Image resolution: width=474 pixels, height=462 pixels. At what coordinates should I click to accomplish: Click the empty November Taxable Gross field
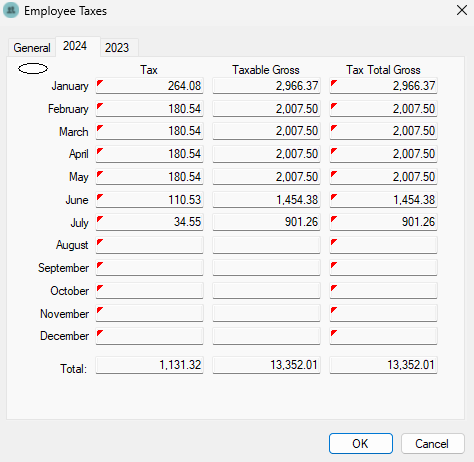(266, 313)
